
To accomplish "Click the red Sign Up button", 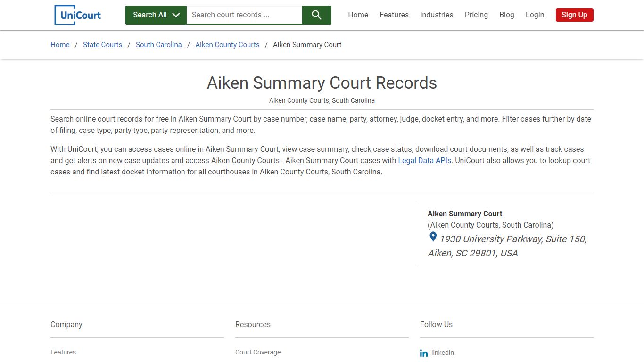I will 574,15.
